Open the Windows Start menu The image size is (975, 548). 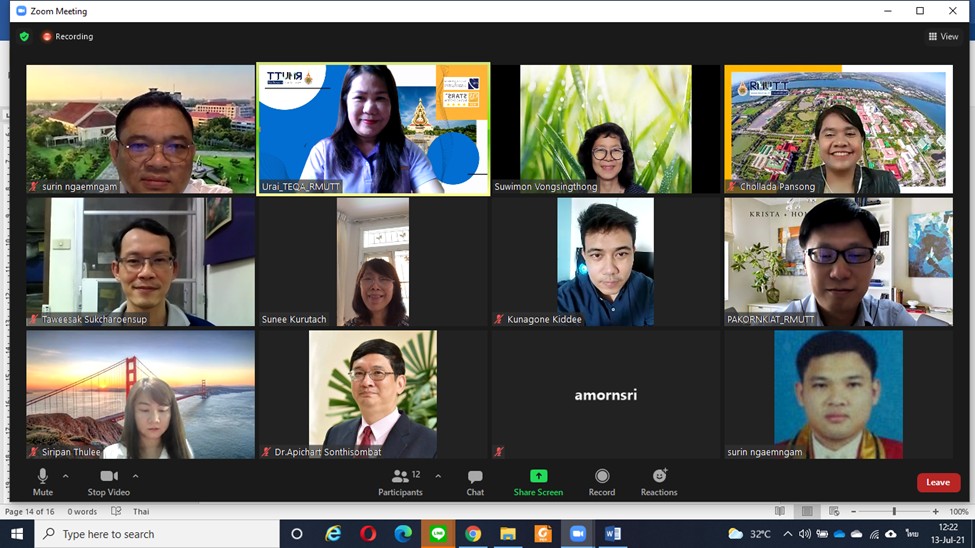[17, 534]
